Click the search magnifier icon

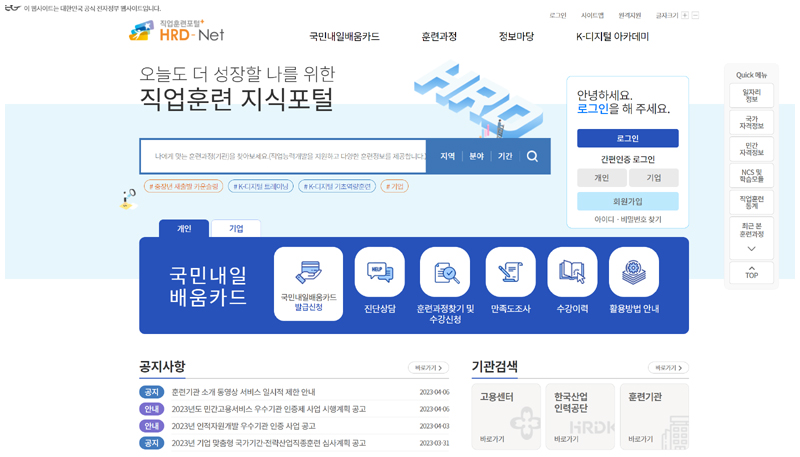[x=532, y=156]
